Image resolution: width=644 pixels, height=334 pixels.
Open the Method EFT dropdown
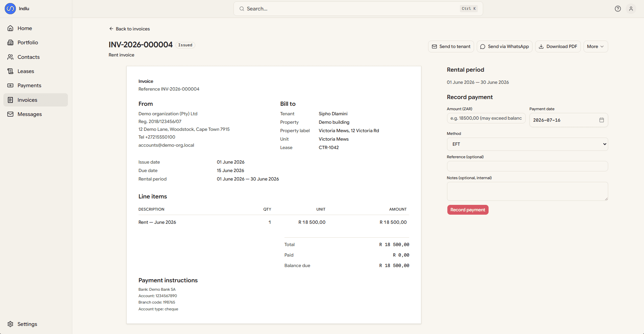[527, 144]
